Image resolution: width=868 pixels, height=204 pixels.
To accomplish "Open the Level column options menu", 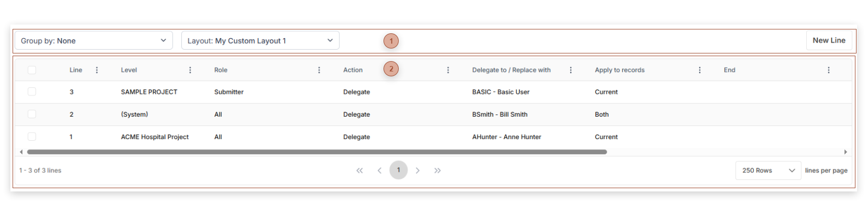I will pos(190,70).
